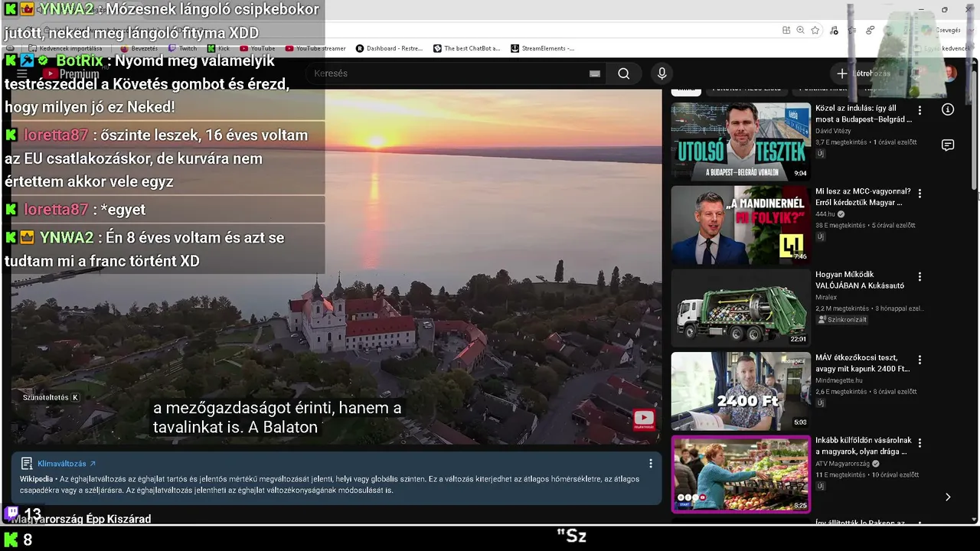
Task: Open the Klímaváltozás Wikipedia link
Action: [67, 464]
